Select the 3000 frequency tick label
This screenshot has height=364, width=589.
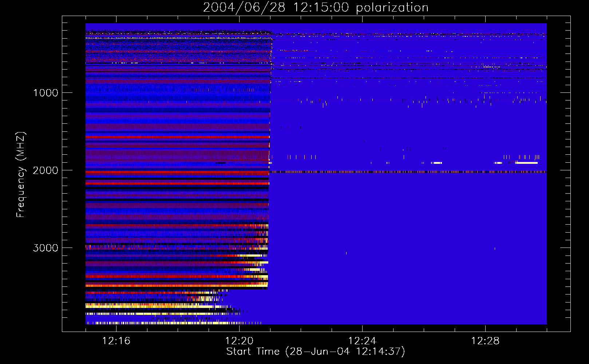46,248
